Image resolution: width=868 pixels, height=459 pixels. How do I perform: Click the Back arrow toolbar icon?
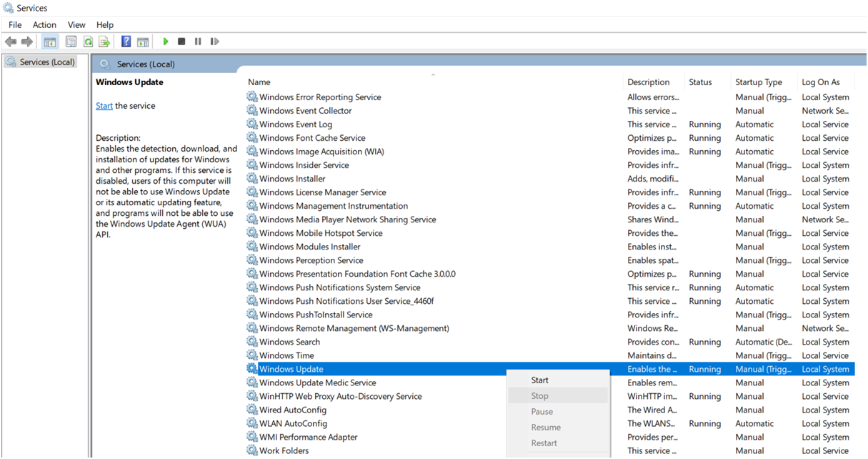[11, 41]
